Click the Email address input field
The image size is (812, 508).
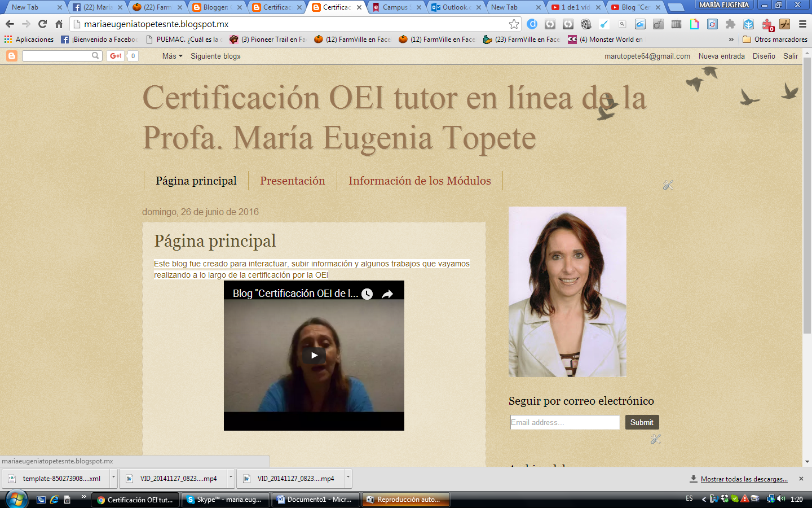click(x=564, y=422)
